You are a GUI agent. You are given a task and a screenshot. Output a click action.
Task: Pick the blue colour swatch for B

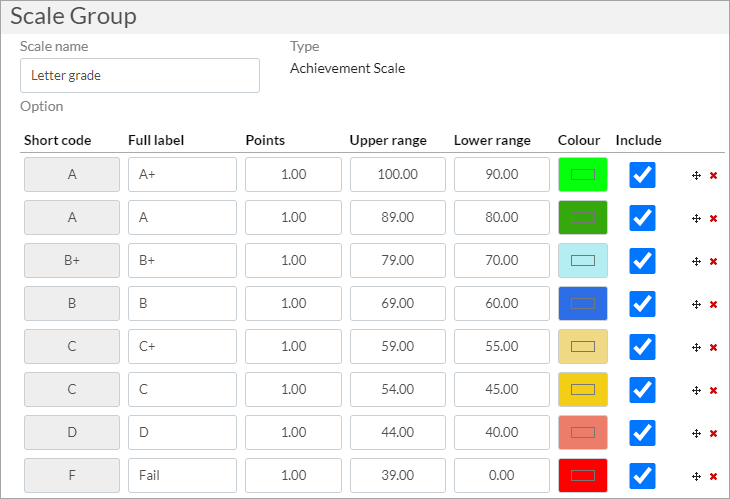582,304
